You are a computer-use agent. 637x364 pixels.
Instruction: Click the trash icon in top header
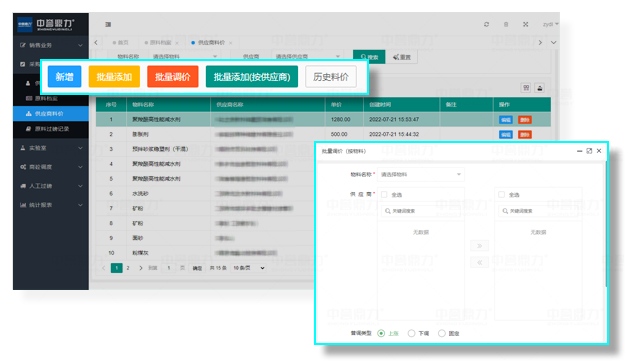(506, 24)
